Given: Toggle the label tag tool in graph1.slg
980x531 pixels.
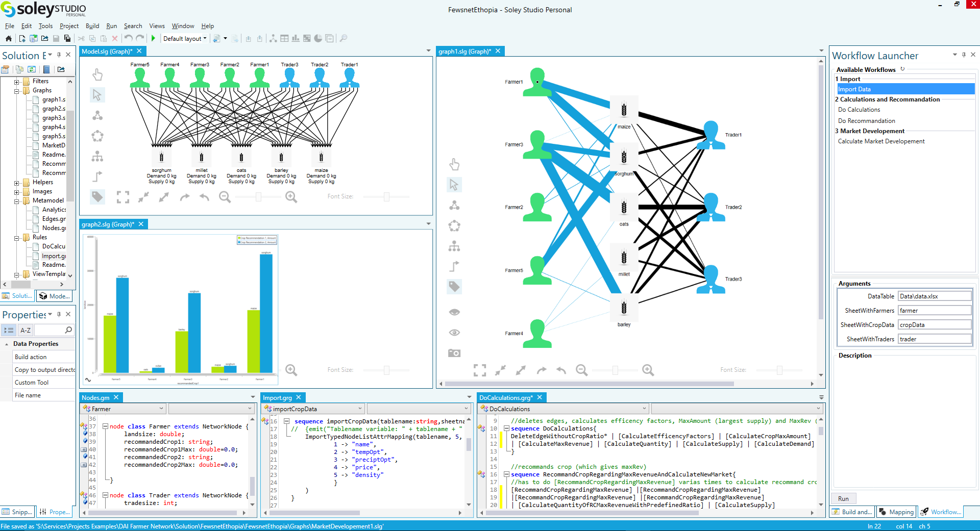Looking at the screenshot, I should [454, 287].
